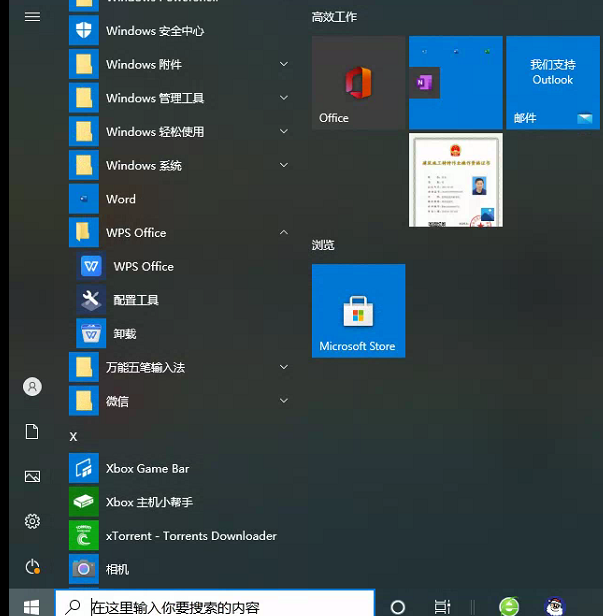Image resolution: width=603 pixels, height=616 pixels.
Task: Click the Windows 附件 folder icon
Action: point(84,64)
